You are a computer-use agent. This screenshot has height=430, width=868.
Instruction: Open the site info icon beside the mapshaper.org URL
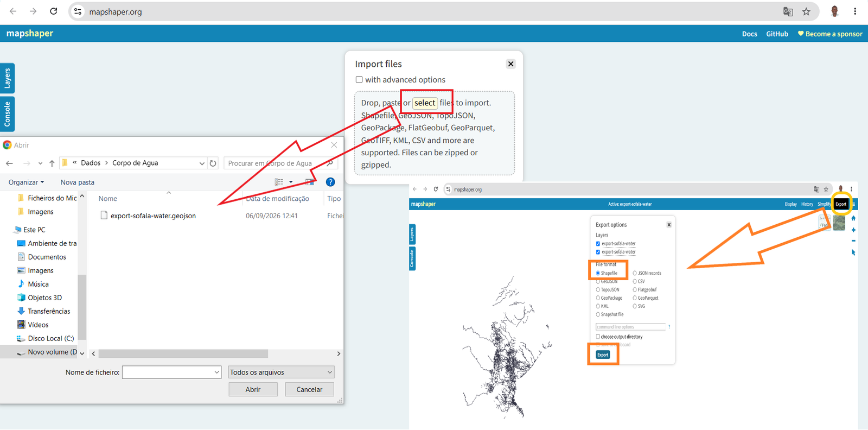tap(78, 11)
